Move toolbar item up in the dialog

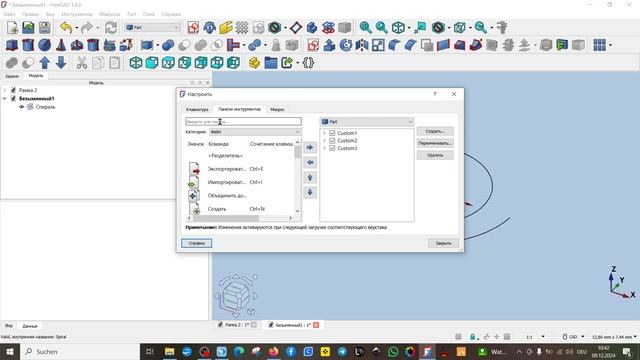(310, 178)
